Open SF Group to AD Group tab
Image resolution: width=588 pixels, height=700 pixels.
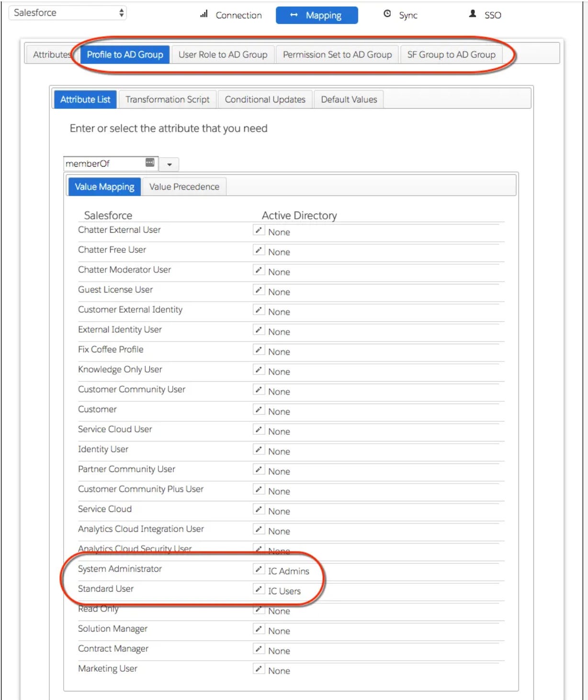[451, 55]
